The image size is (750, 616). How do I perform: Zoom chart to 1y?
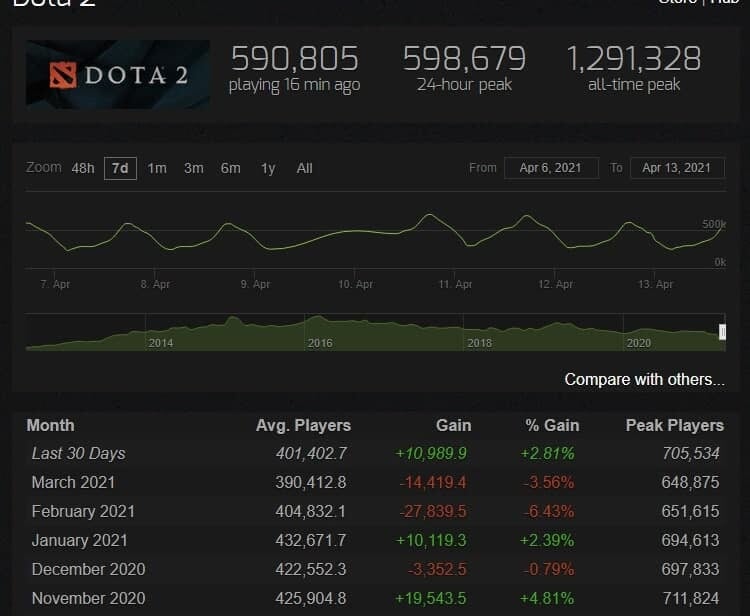(x=268, y=168)
